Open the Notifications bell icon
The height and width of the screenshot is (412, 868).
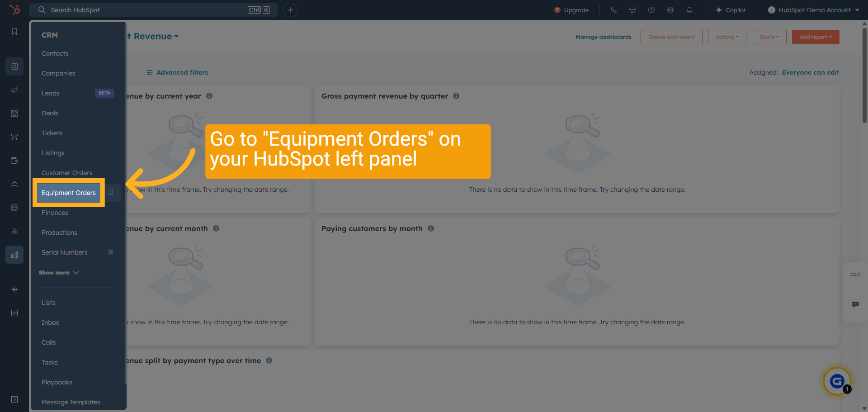pyautogui.click(x=689, y=10)
